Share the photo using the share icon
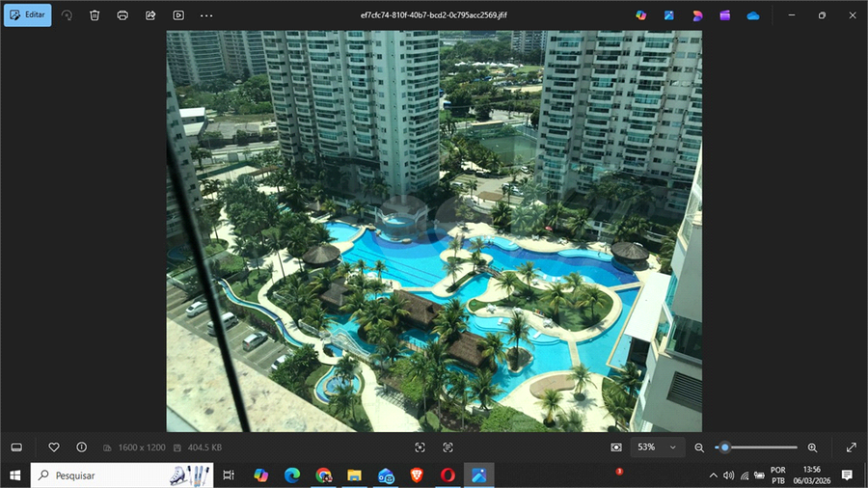The image size is (868, 488). [x=150, y=15]
